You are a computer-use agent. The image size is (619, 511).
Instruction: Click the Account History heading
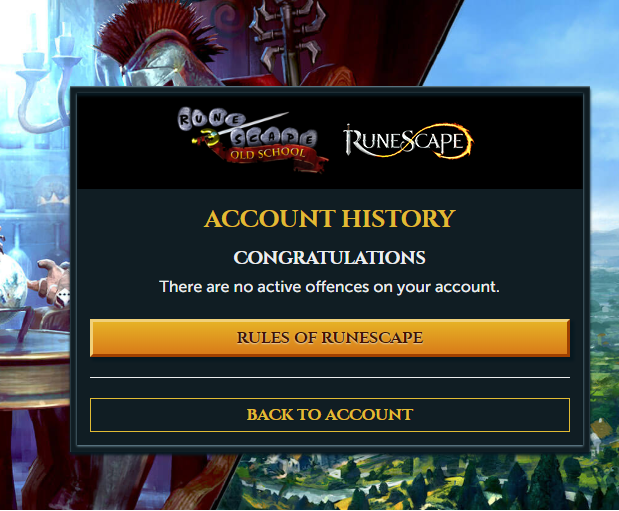(330, 218)
